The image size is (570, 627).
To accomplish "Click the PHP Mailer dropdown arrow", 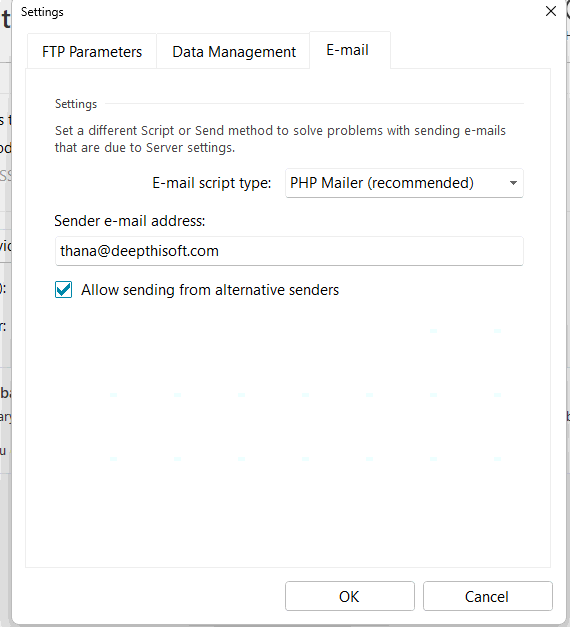I will [x=513, y=183].
